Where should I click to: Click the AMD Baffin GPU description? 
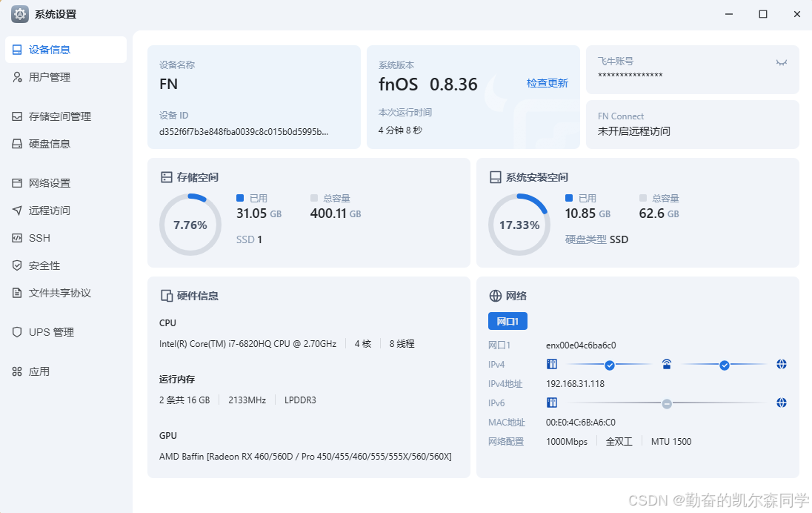point(305,457)
